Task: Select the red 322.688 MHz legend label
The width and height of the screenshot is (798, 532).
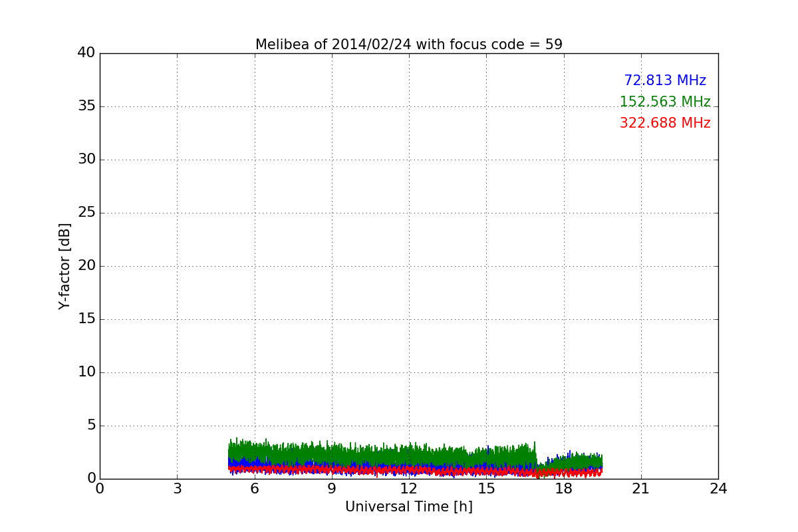Action: [665, 123]
